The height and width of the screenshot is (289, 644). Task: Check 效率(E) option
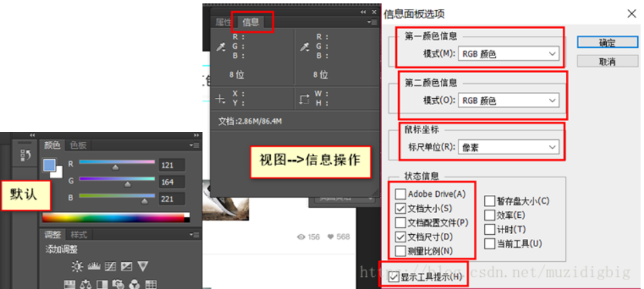coord(489,215)
